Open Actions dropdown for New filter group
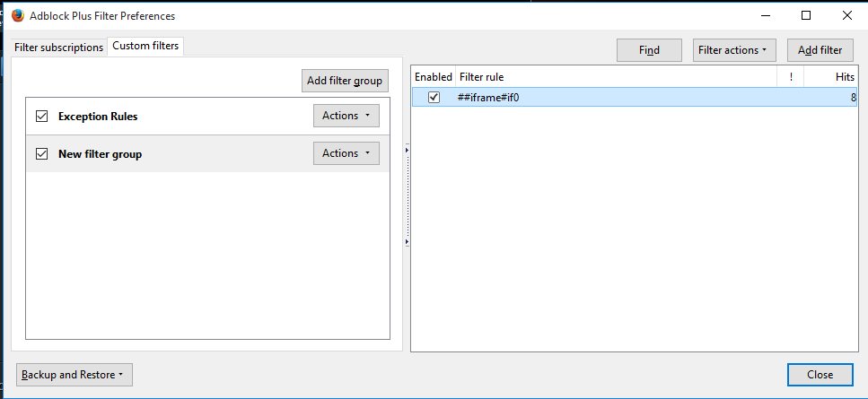Viewport: 868px width, 399px height. (x=346, y=153)
